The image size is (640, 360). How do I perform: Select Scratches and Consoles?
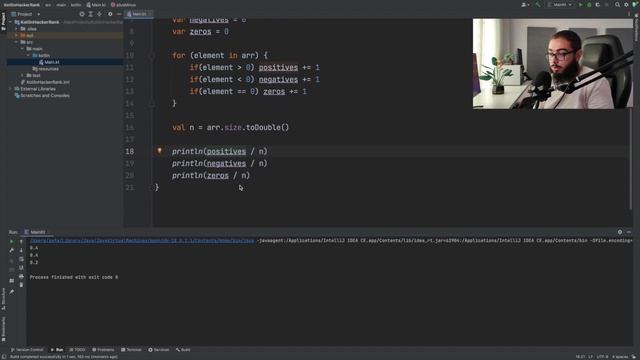click(42, 96)
